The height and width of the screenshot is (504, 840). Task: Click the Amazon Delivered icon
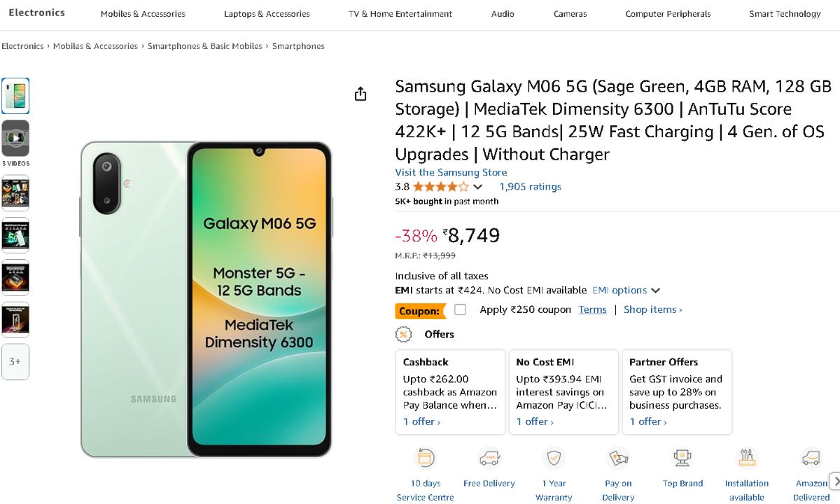point(811,458)
